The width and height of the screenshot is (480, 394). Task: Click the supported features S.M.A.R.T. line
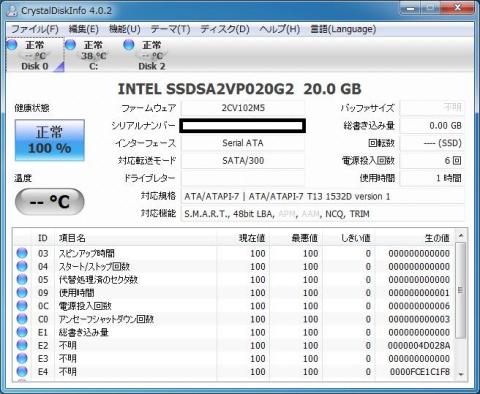pos(323,214)
